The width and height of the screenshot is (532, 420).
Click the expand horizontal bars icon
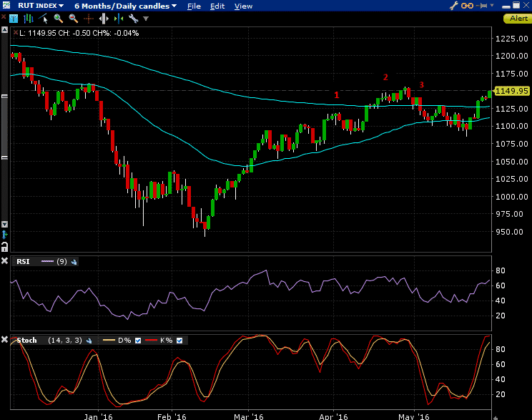[x=104, y=19]
